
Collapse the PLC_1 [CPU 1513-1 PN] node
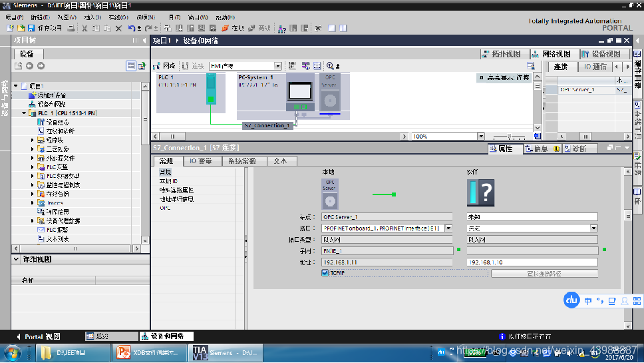click(x=24, y=113)
